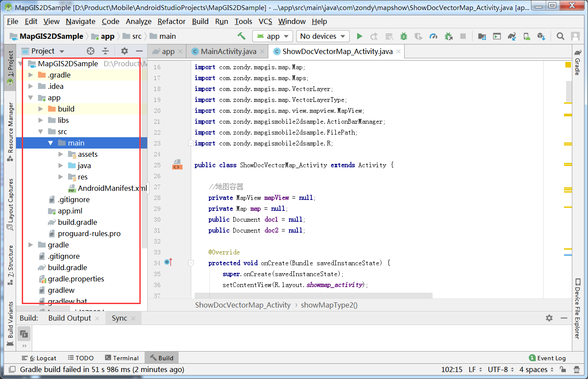Viewport: 588px width, 379px height.
Task: Hide the Project panel with the minus icon
Action: [x=139, y=51]
